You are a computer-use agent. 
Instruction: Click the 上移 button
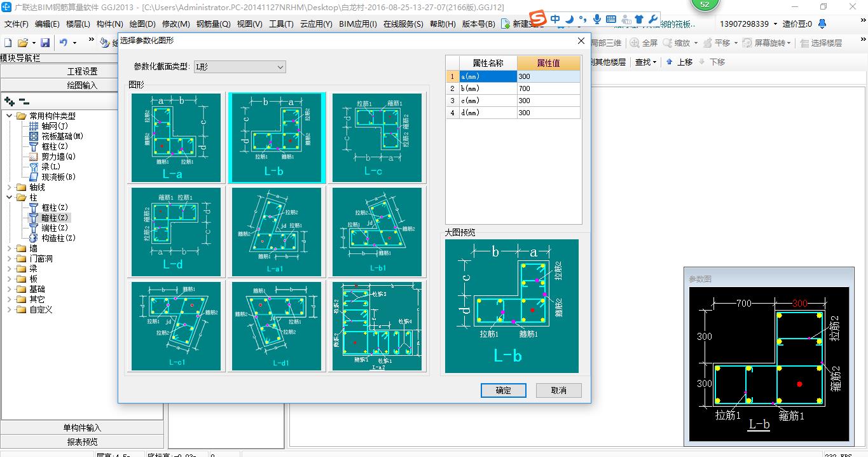[x=679, y=62]
